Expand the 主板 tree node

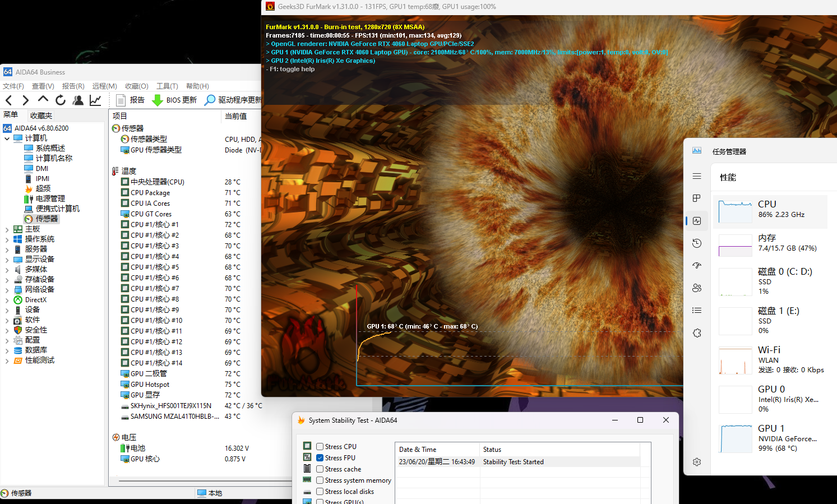(x=7, y=229)
